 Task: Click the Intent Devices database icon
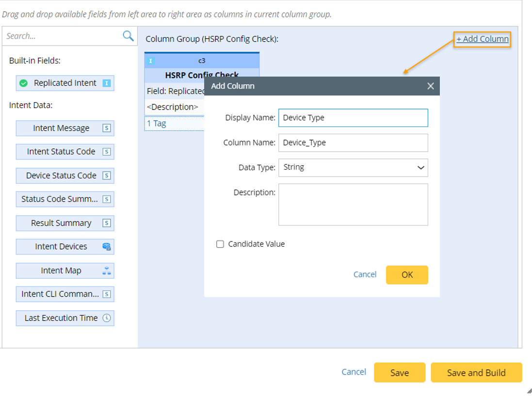[107, 247]
